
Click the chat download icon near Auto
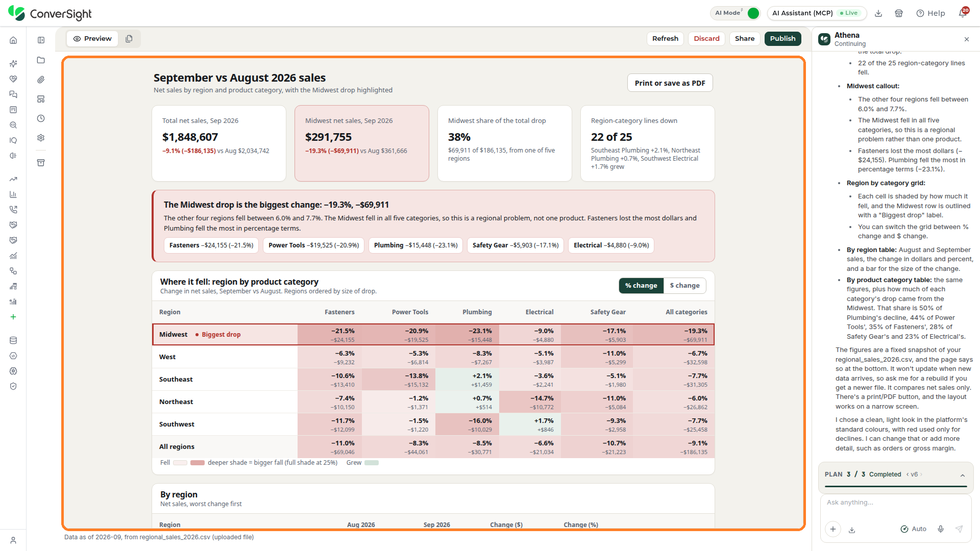pos(852,530)
